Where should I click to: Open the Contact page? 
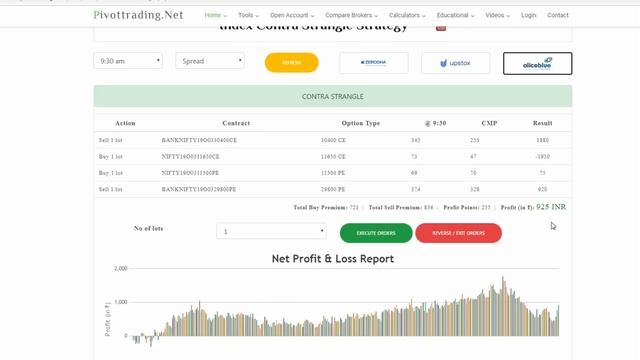click(558, 15)
